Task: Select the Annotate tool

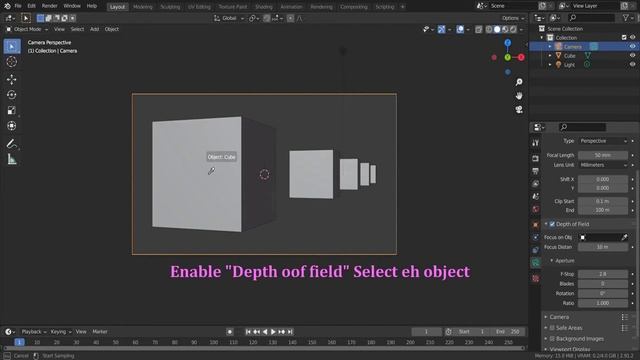Action: [x=12, y=144]
